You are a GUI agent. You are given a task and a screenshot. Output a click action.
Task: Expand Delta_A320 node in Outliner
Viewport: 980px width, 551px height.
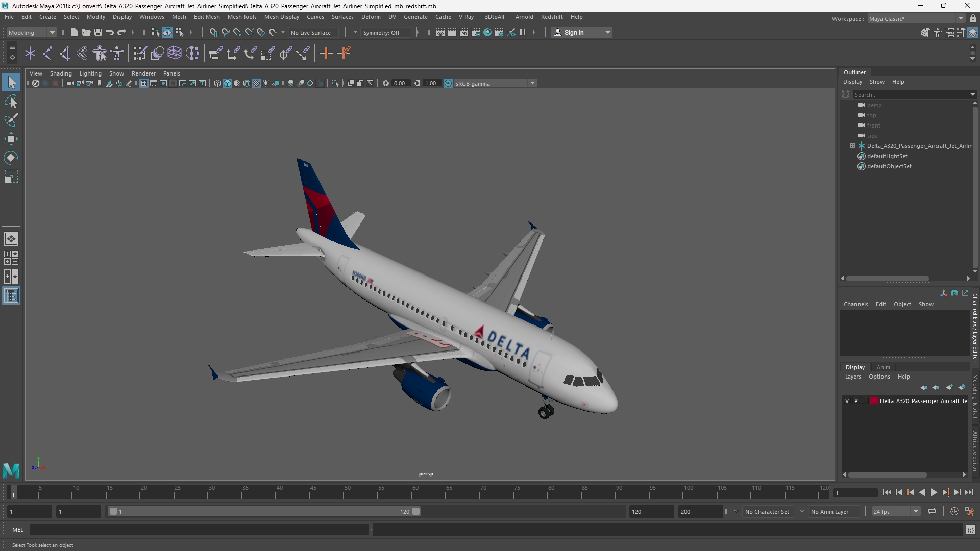(x=852, y=146)
